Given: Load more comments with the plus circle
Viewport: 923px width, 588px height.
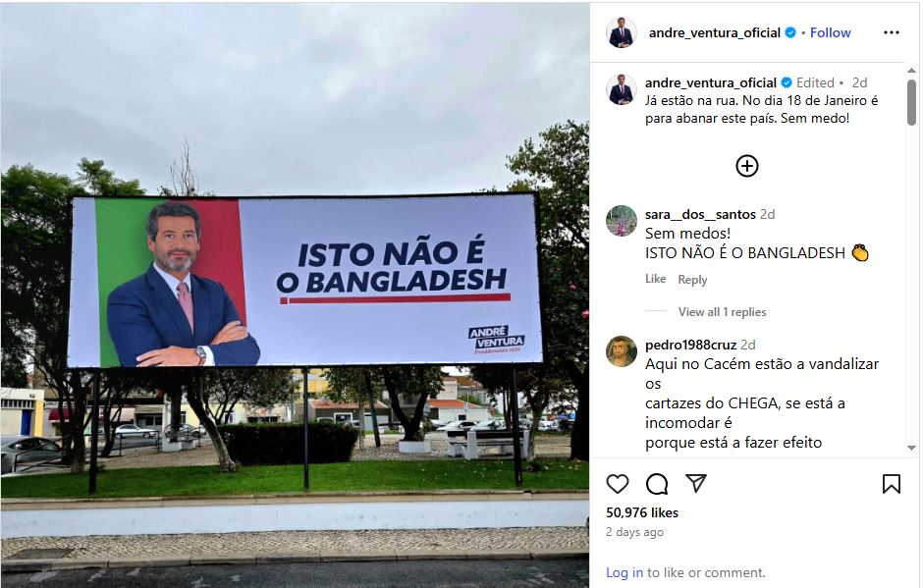Looking at the screenshot, I should point(747,166).
